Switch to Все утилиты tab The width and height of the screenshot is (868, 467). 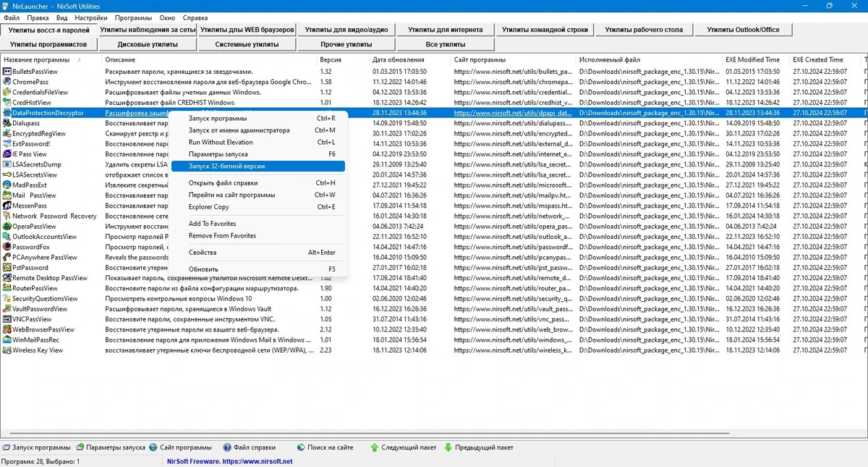[445, 44]
